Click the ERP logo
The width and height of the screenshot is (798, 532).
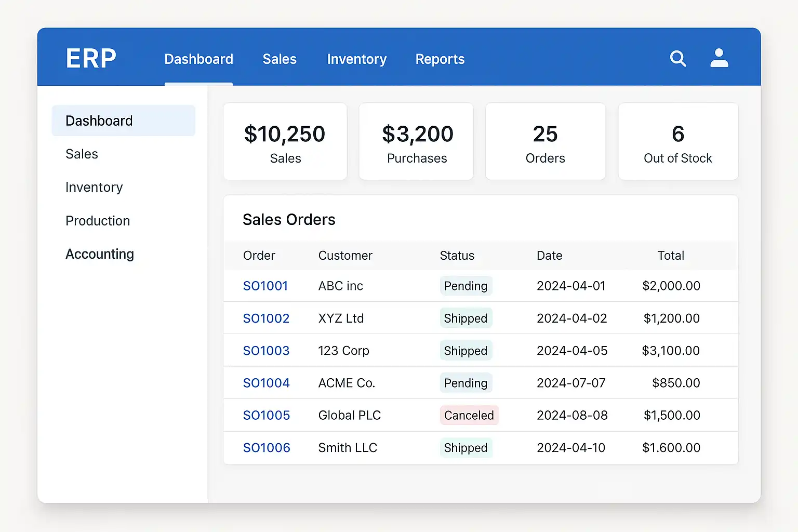click(x=91, y=59)
